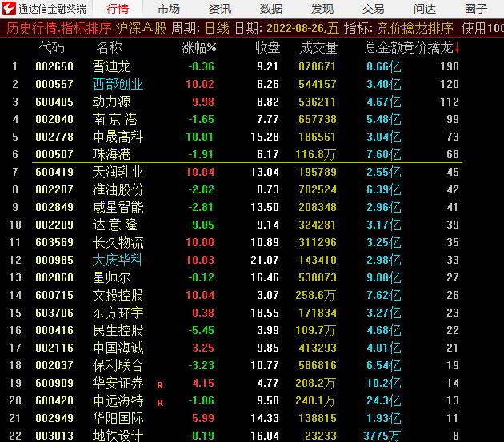This screenshot has height=442, width=504.
Task: Click stock code 002658
Action: [54, 66]
